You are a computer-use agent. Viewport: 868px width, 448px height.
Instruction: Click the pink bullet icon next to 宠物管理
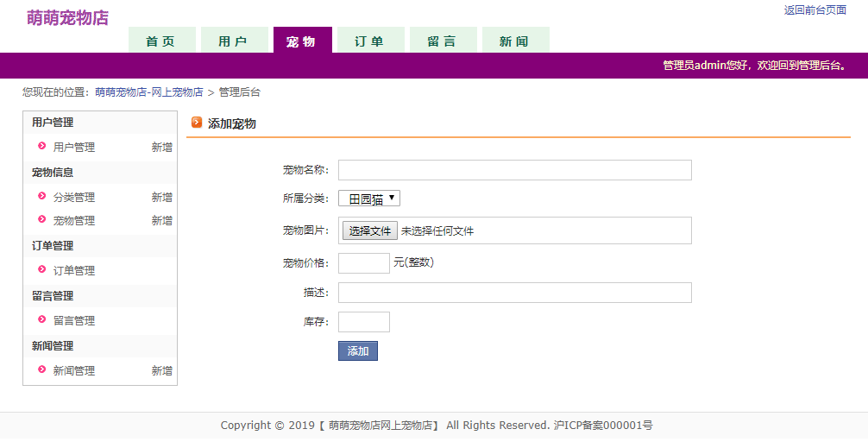pyautogui.click(x=42, y=219)
